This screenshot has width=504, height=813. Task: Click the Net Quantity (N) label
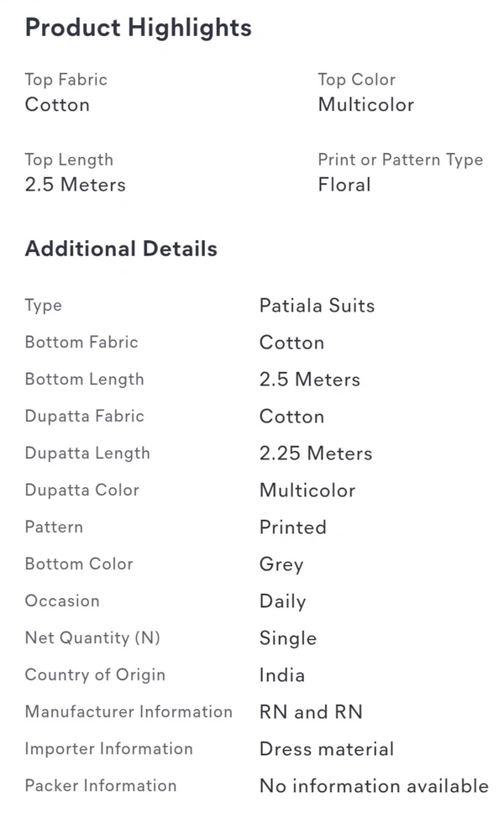pos(92,637)
